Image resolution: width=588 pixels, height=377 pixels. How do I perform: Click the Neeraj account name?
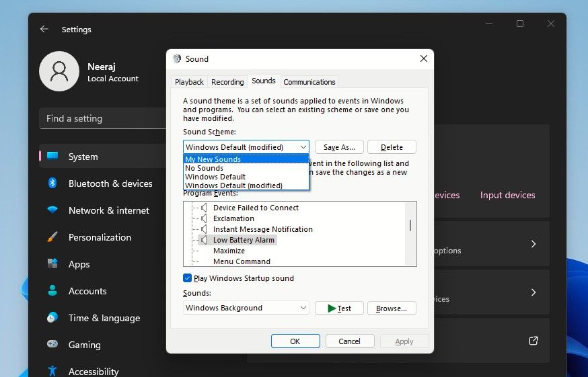[x=101, y=67]
